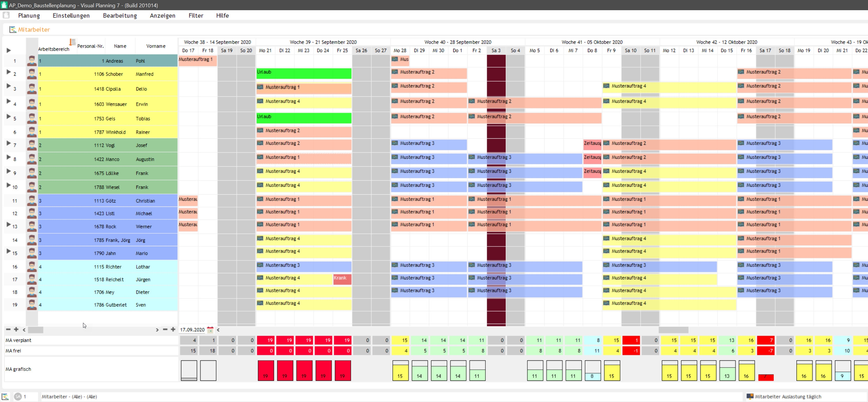
Task: Click the SA user badge in status bar
Action: 18,396
